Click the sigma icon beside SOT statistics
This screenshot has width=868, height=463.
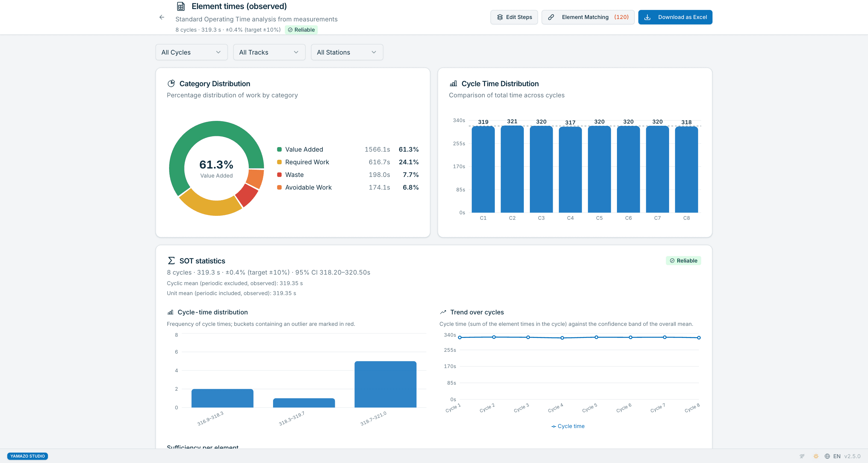171,260
